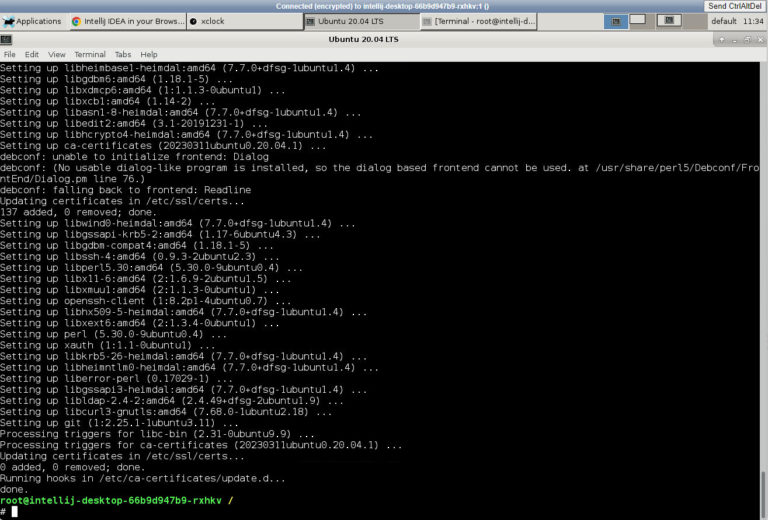This screenshot has height=520, width=768.
Task: Click the 'Setting up liberror-perl' output line
Action: point(116,379)
